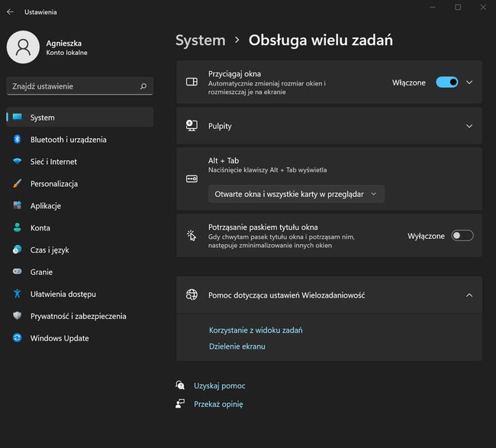Click the user avatar icon
The image size is (496, 448).
point(23,47)
